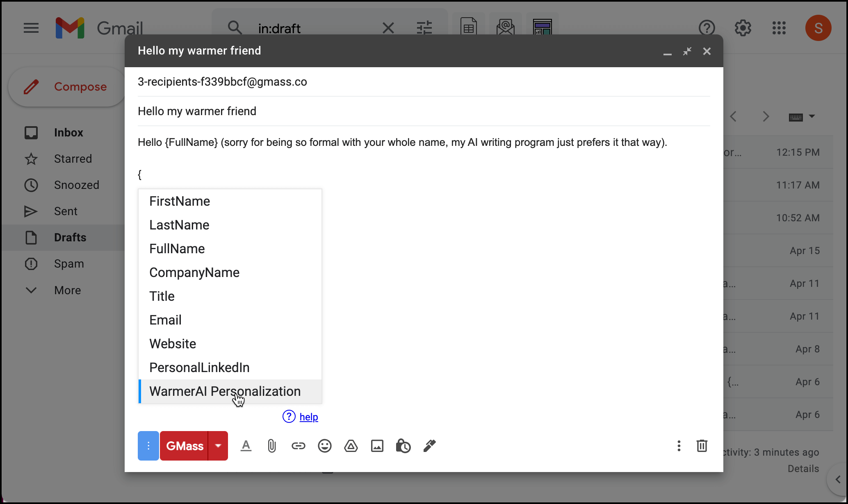Screen dimensions: 848x504
Task: Open compose more options dots
Action: coord(679,446)
